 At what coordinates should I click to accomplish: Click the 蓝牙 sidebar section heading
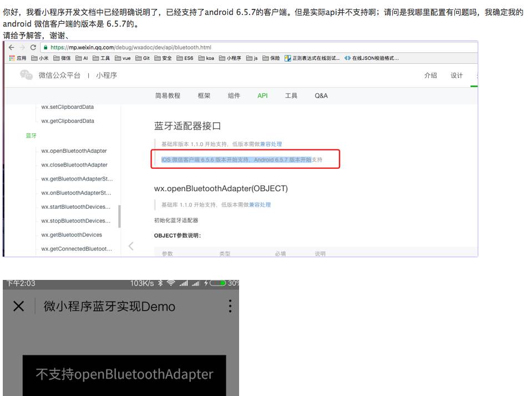coord(31,136)
